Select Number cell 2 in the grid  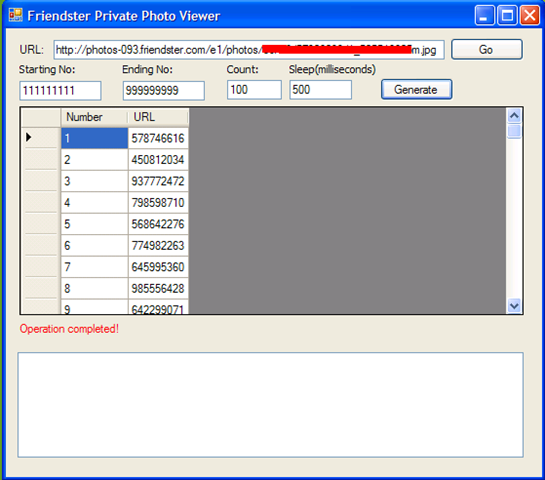tap(95, 160)
